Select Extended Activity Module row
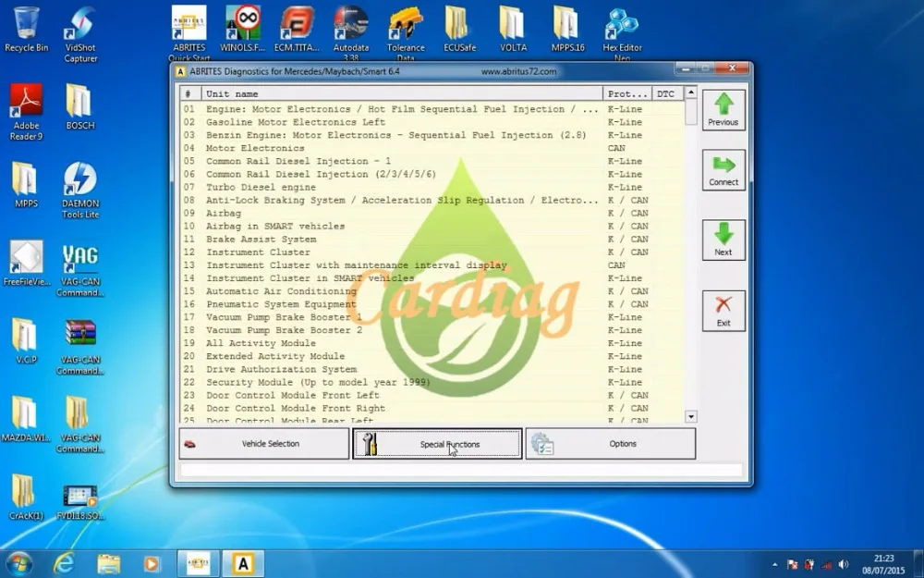Viewport: 924px width, 578px height. tap(432, 356)
